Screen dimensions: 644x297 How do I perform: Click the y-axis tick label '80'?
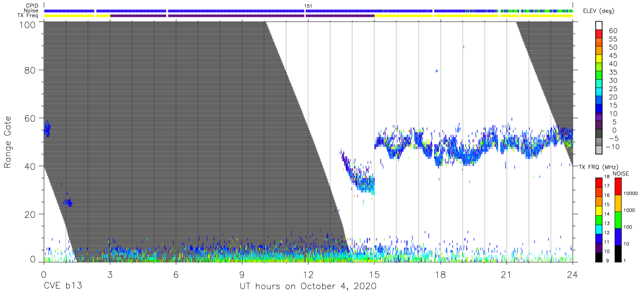tap(30, 70)
